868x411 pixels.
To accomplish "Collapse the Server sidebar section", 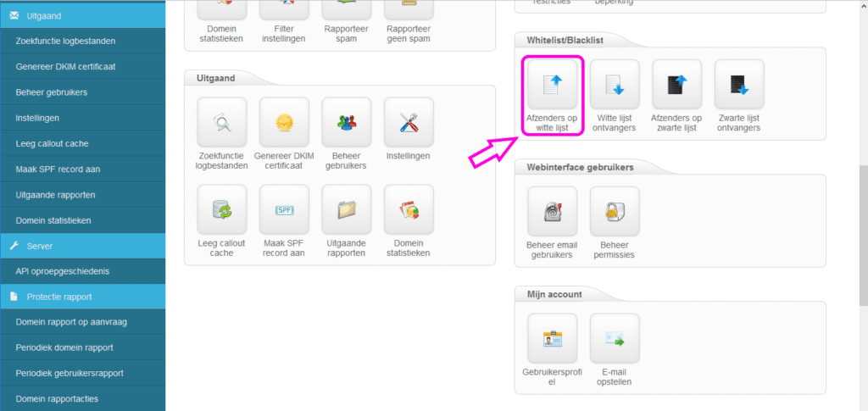I will (x=82, y=246).
